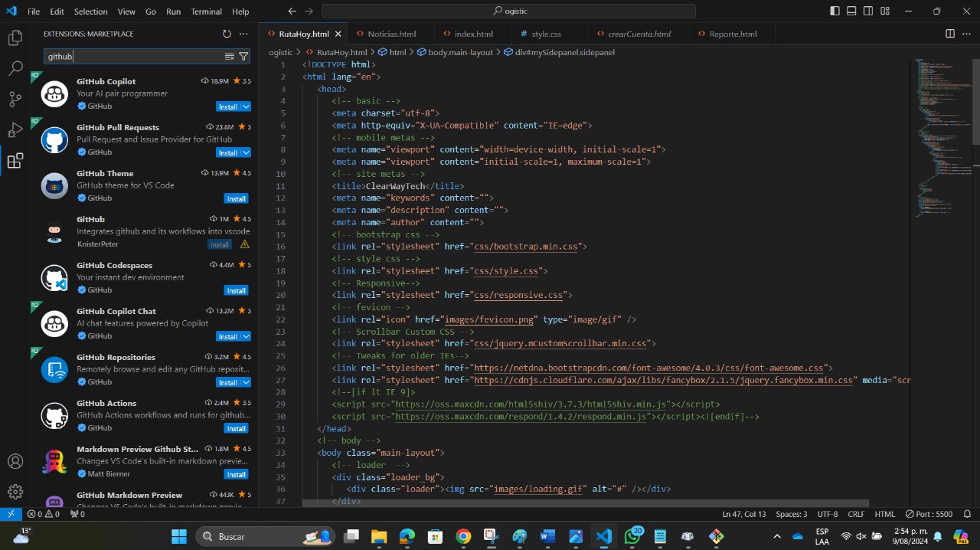The image size is (980, 550).
Task: Switch to Noticias.html tab
Action: (392, 34)
